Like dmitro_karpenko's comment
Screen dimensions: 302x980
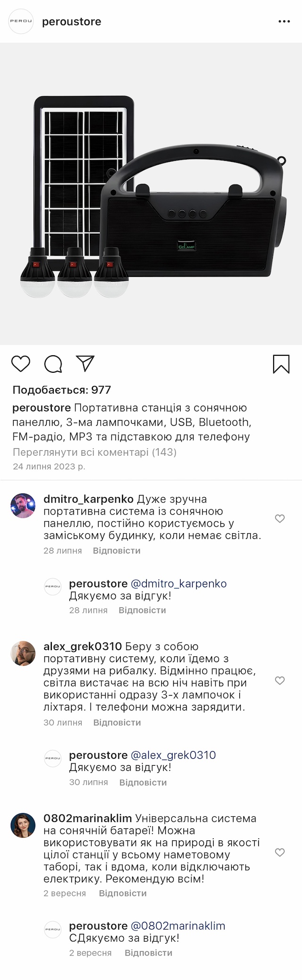(280, 519)
